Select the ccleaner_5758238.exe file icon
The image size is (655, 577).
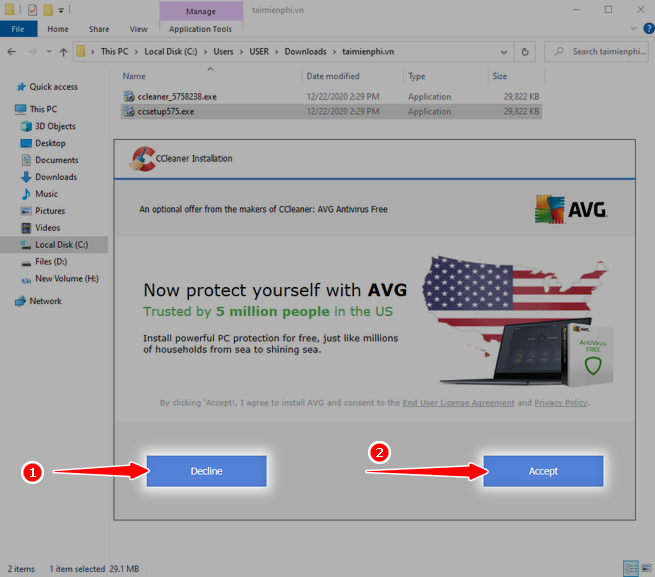coord(129,96)
